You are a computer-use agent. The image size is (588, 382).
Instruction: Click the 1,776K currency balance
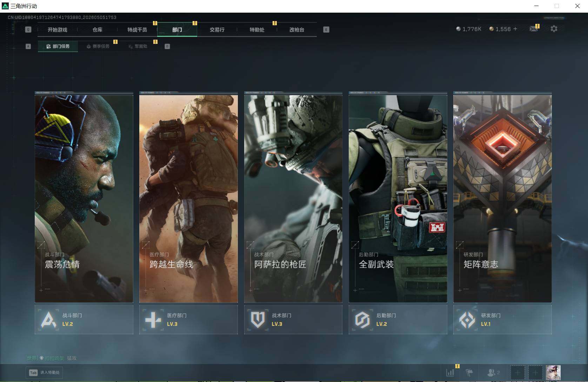[469, 29]
